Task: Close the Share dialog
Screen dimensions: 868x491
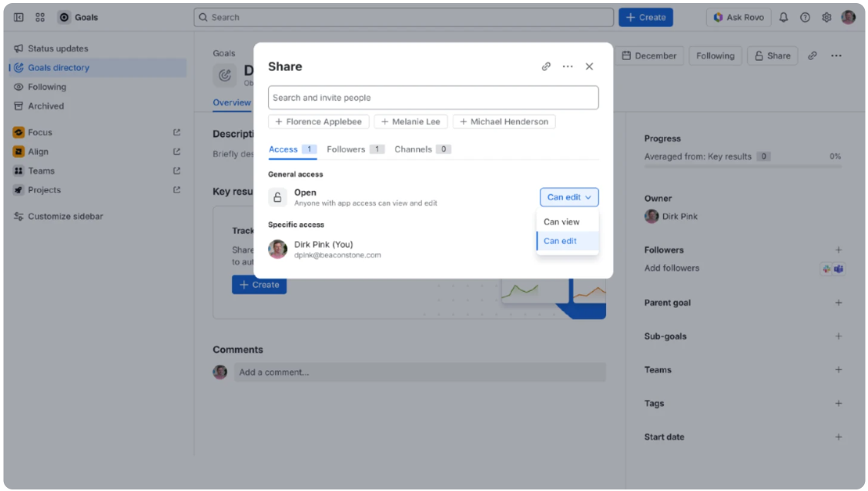Action: point(589,66)
